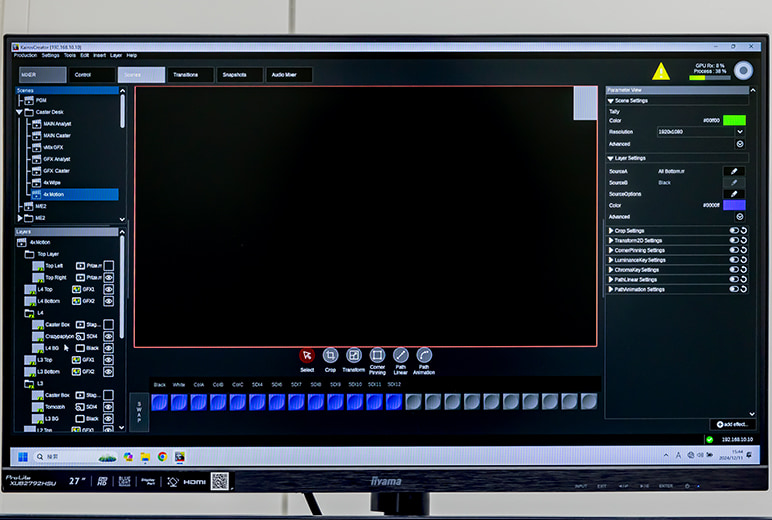
Task: Open the Path Animation tool
Action: (424, 355)
